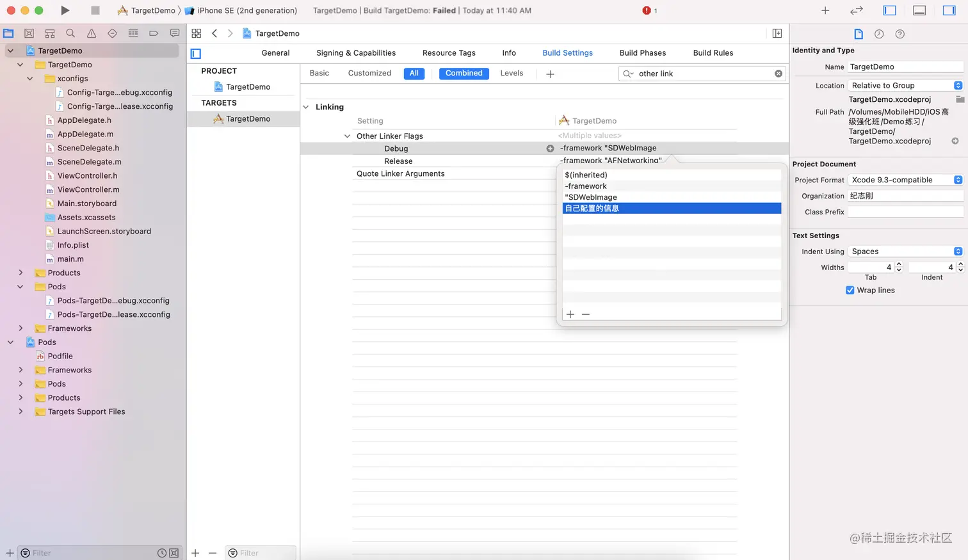The width and height of the screenshot is (968, 560).
Task: Collapse the xconfigs folder
Action: click(30, 79)
